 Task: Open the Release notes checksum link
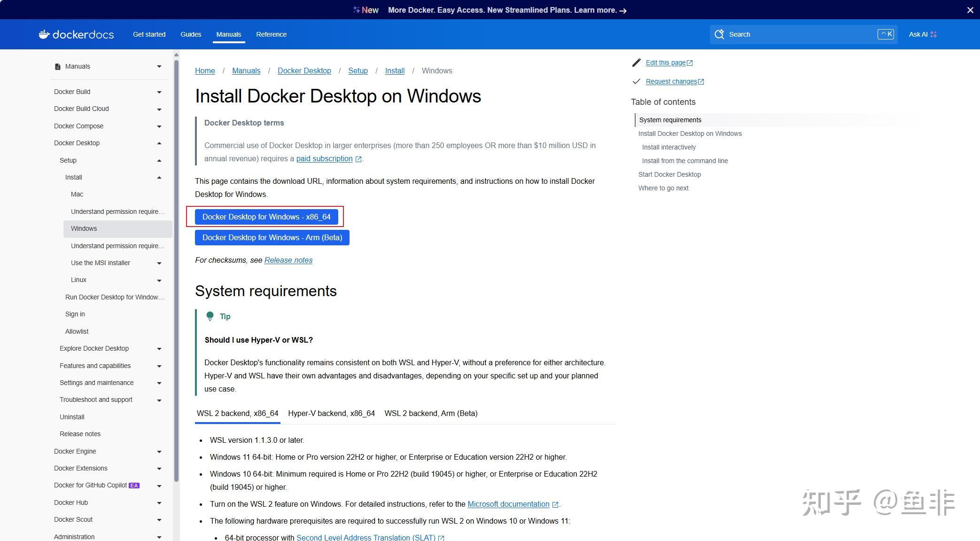tap(288, 260)
